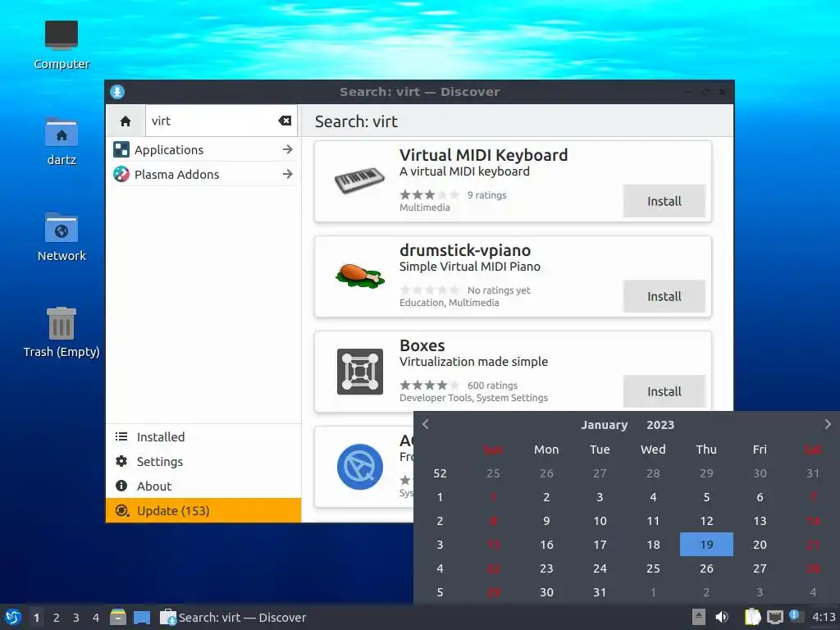Screen dimensions: 840x630
Task: Open the clipboard tray icon
Action: pyautogui.click(x=752, y=617)
